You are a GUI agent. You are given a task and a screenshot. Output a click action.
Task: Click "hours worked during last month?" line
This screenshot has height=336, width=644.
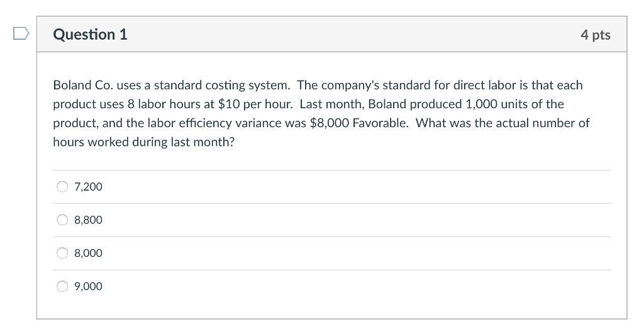[x=143, y=142]
